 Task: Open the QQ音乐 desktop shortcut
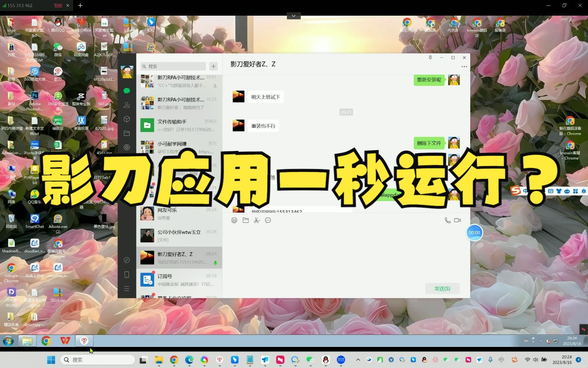click(34, 197)
